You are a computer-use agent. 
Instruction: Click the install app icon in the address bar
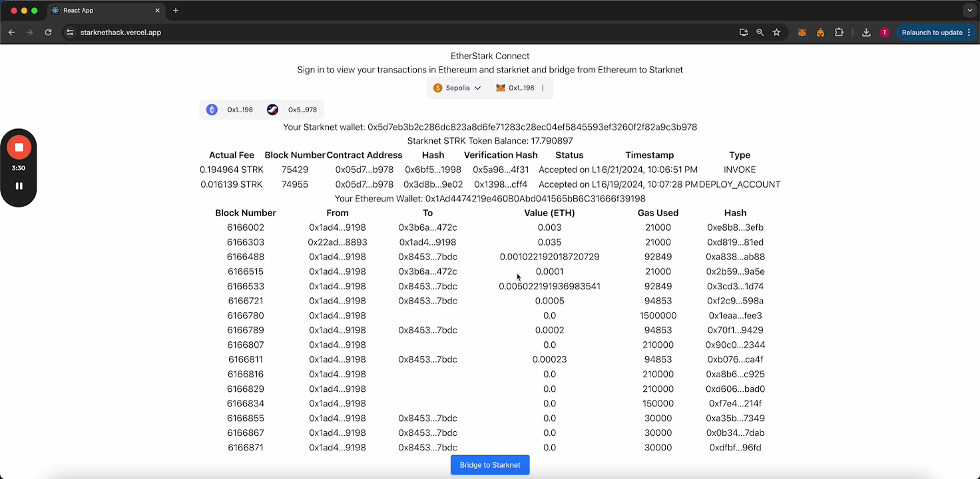(x=744, y=32)
